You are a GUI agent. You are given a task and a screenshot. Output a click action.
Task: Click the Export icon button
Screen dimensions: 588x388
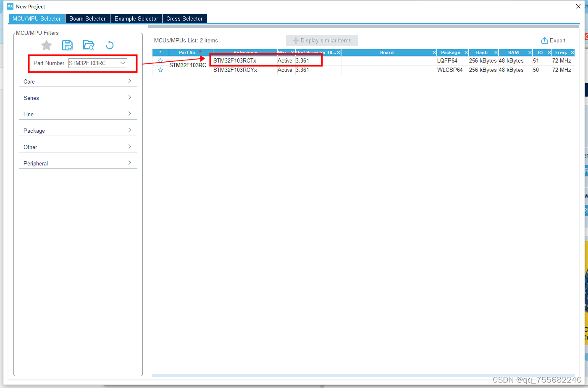coord(553,41)
